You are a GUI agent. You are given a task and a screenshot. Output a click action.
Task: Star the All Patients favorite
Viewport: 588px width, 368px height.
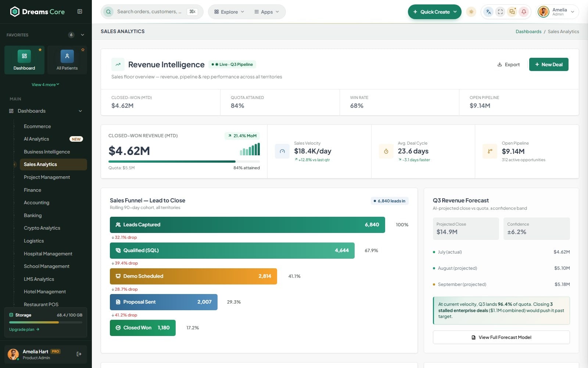click(x=83, y=50)
